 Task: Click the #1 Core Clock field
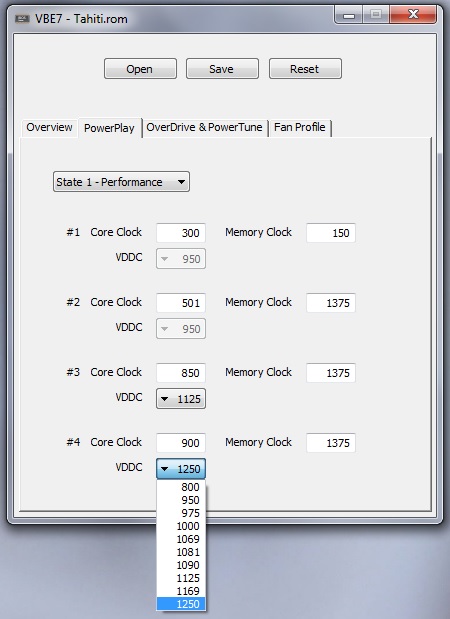pyautogui.click(x=181, y=233)
